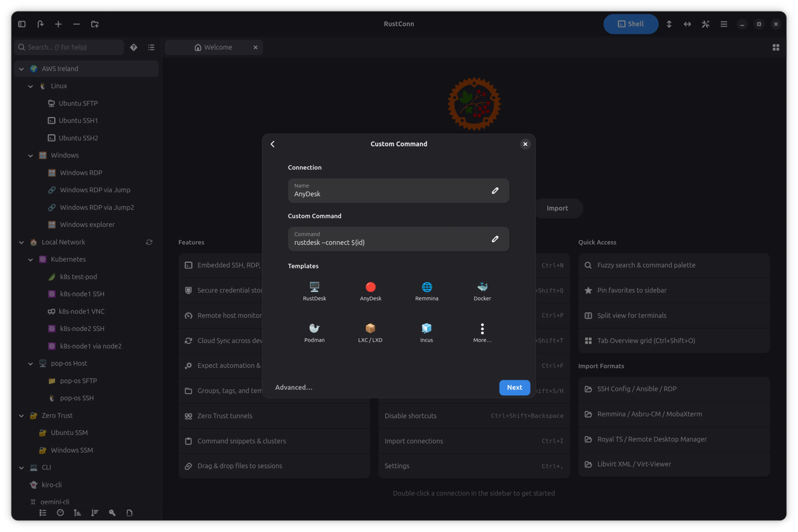Image resolution: width=798 pixels, height=532 pixels.
Task: Click the bulleted-list icon in sidebar bottom bar
Action: (43, 513)
